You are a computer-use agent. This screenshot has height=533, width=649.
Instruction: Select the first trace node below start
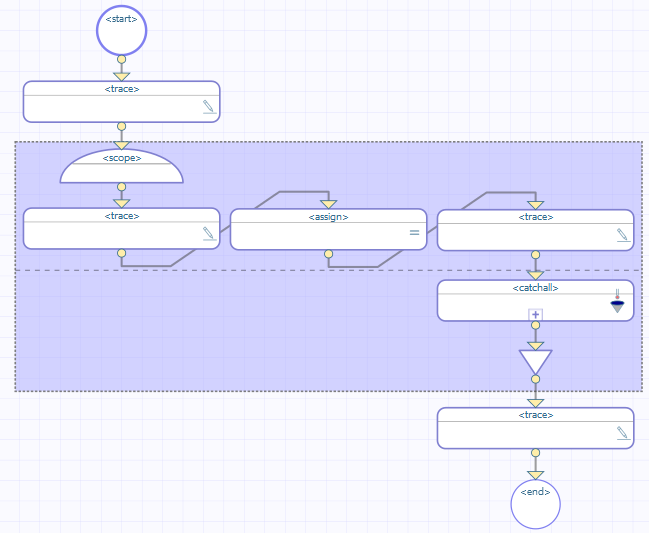[x=121, y=102]
